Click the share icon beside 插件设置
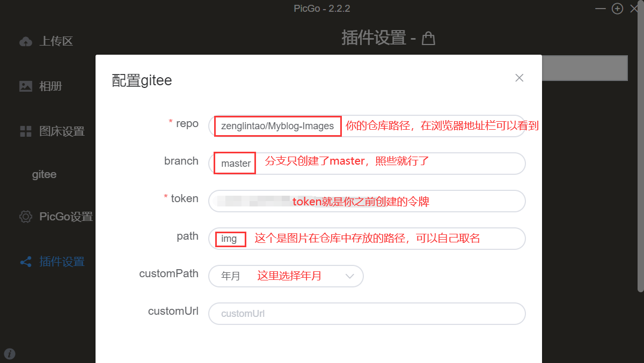The height and width of the screenshot is (363, 644). pyautogui.click(x=26, y=262)
